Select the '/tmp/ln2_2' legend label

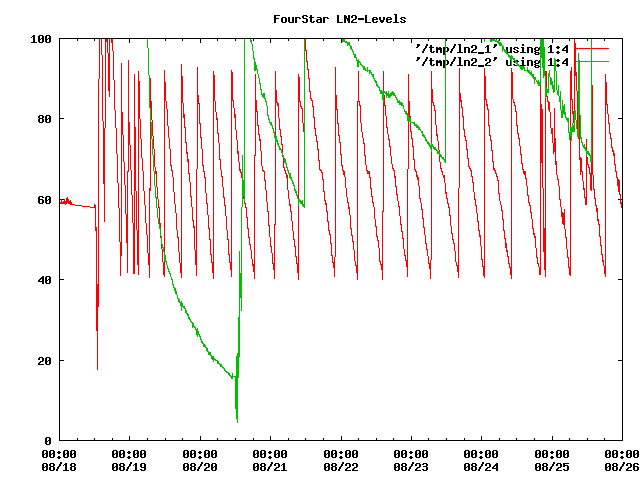(x=457, y=62)
